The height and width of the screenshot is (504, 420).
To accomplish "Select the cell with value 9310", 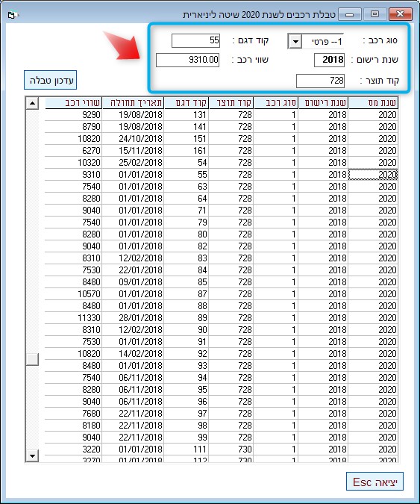I will coord(74,175).
